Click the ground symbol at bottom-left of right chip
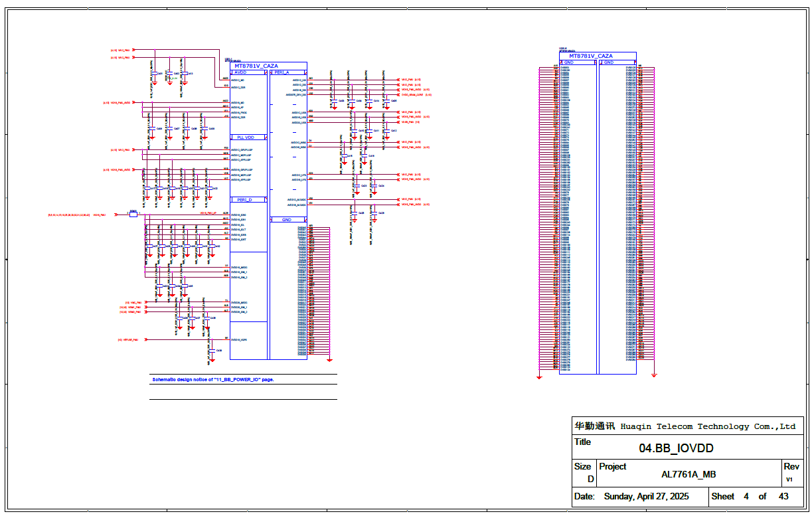 [x=539, y=377]
